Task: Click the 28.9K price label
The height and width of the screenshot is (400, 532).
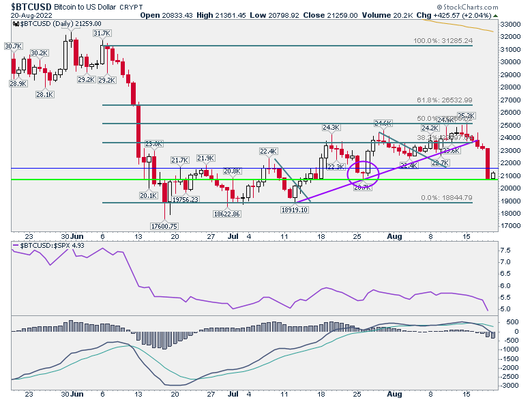Action: click(18, 83)
